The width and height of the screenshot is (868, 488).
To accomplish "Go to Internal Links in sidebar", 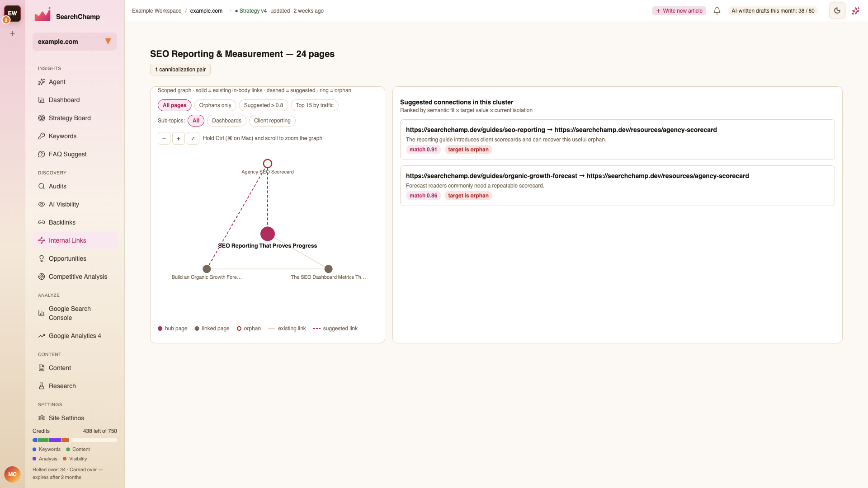I will tap(75, 240).
